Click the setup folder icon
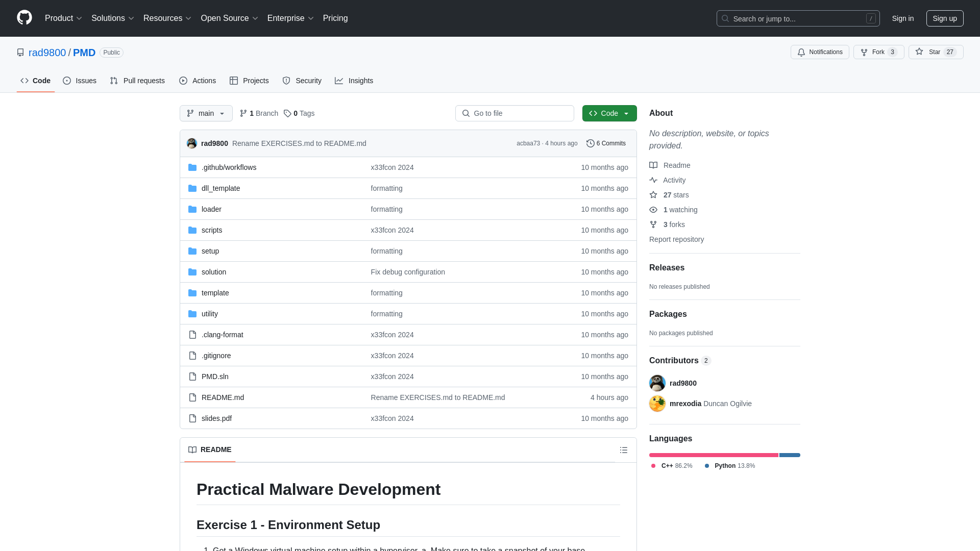Screen dimensions: 980x551 192,251
